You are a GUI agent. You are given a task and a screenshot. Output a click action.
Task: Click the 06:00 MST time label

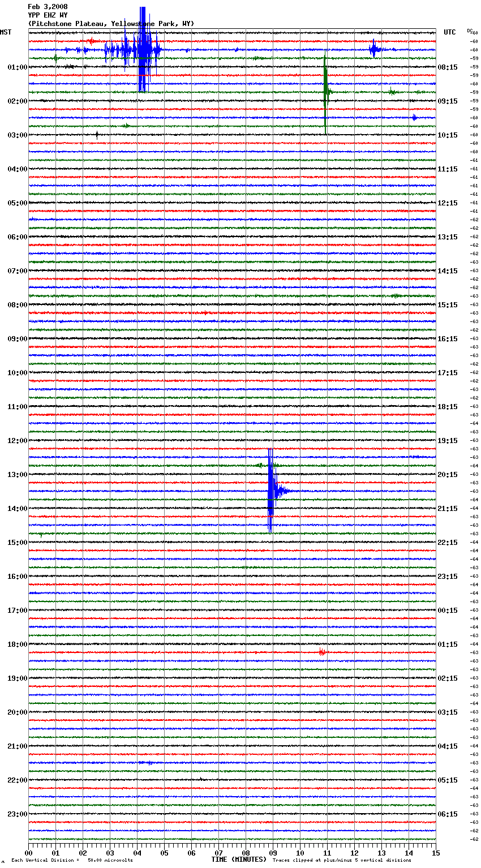(x=18, y=237)
